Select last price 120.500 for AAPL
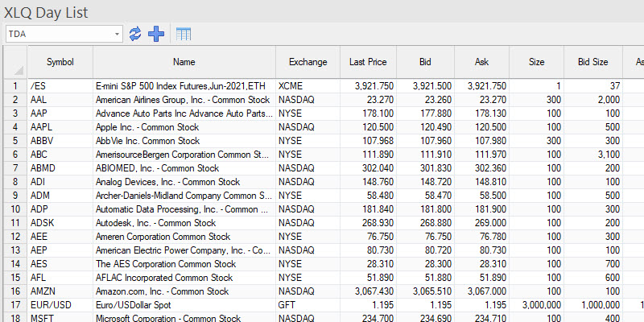Screen dimensions: 644x322 (368, 127)
